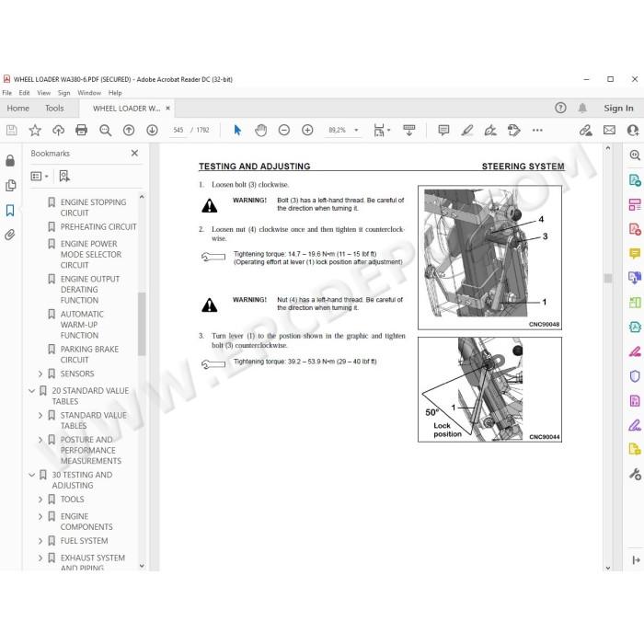This screenshot has width=644, height=644.
Task: Select the arrow Selection tool
Action: click(x=237, y=131)
